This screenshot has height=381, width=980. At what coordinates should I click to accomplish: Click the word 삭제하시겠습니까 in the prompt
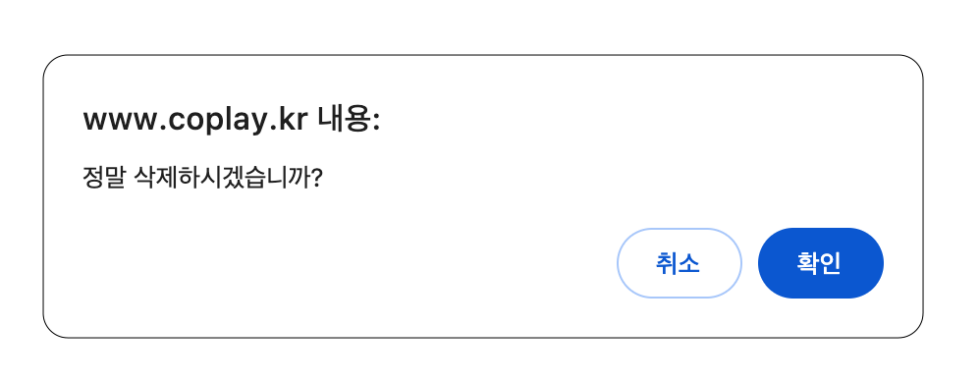pyautogui.click(x=223, y=180)
